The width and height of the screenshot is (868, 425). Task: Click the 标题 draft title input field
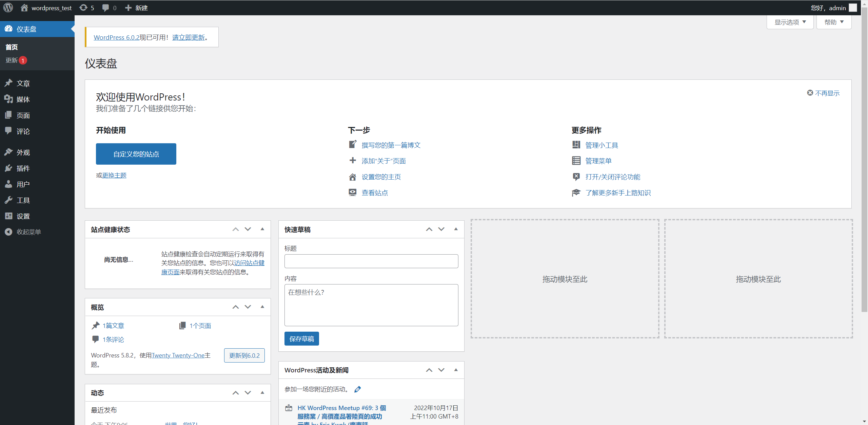pos(371,261)
